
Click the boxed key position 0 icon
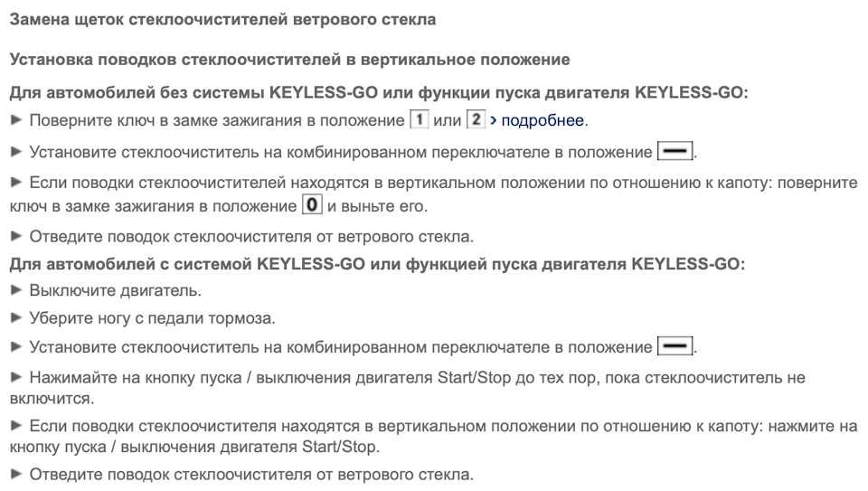312,205
